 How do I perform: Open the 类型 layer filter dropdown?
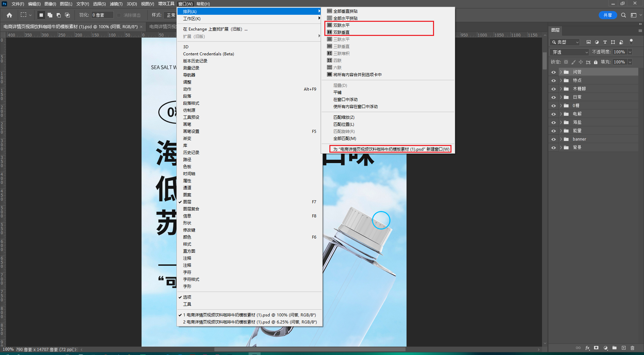pyautogui.click(x=565, y=42)
